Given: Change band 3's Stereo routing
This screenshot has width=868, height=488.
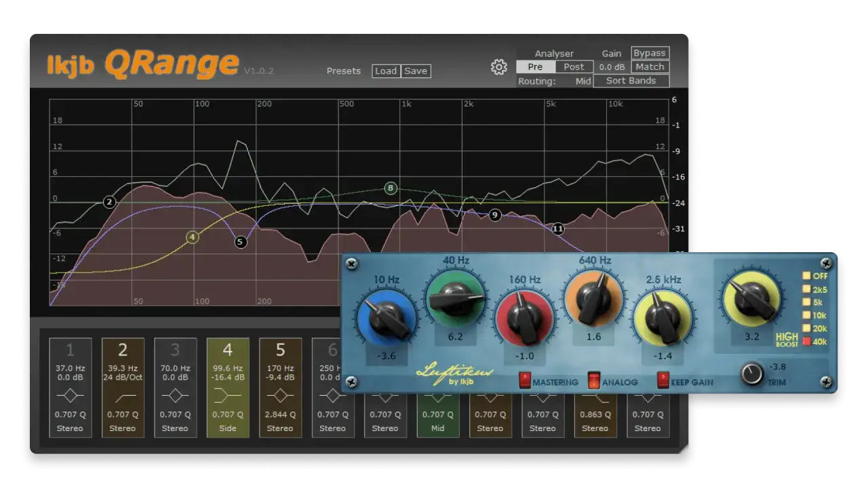Looking at the screenshot, I should point(175,428).
